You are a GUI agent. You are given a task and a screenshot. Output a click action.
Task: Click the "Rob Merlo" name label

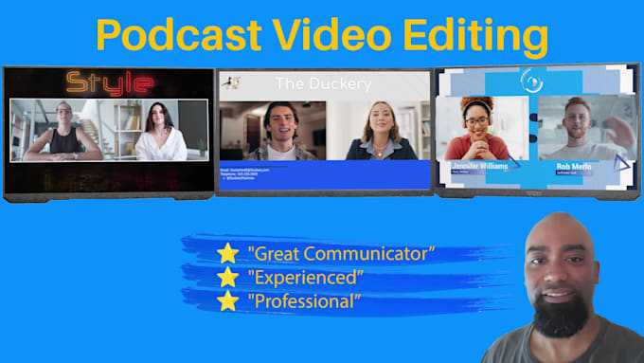pos(574,167)
